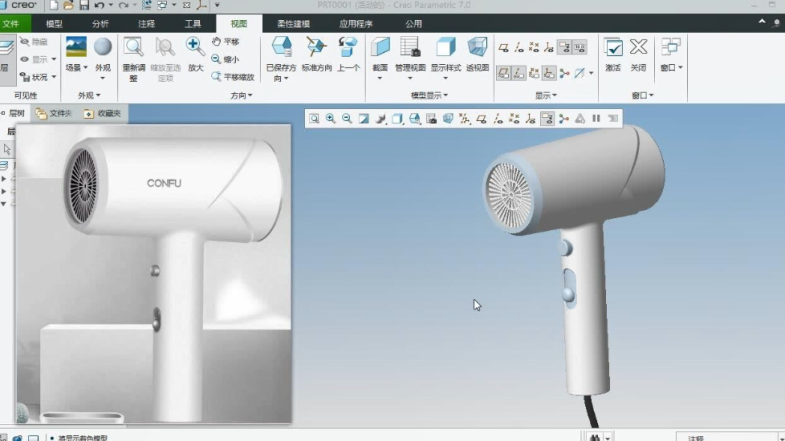This screenshot has height=441, width=785.
Task: Click the Pan (平移) tool
Action: [x=225, y=42]
